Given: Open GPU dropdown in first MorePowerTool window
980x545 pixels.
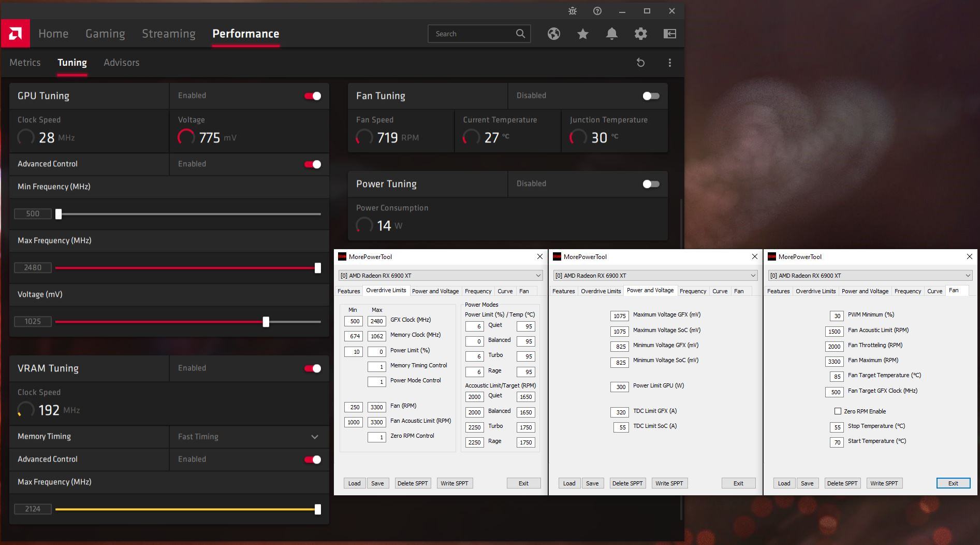Looking at the screenshot, I should (x=441, y=276).
